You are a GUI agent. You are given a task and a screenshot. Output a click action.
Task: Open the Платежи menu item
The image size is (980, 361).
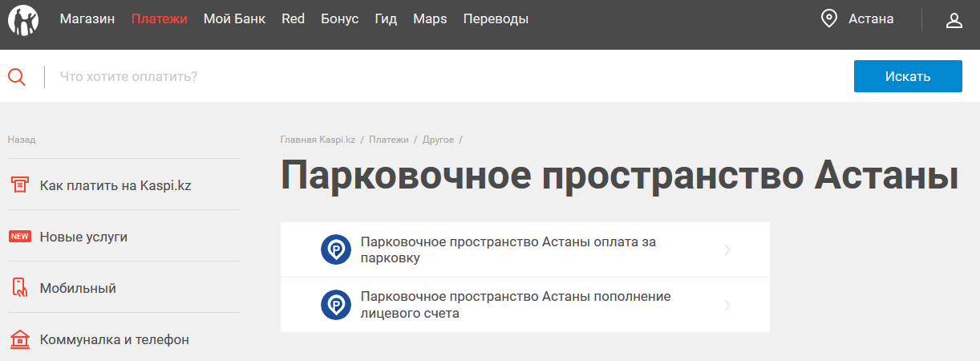pos(160,18)
